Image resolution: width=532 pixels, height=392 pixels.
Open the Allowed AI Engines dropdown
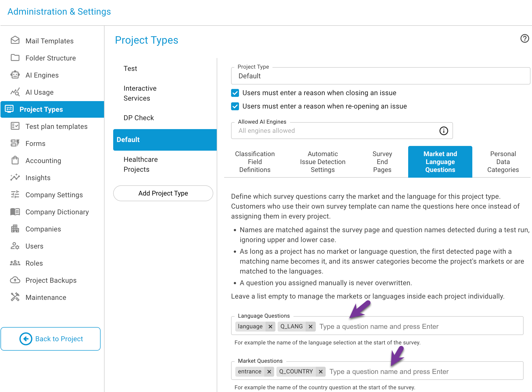click(342, 131)
